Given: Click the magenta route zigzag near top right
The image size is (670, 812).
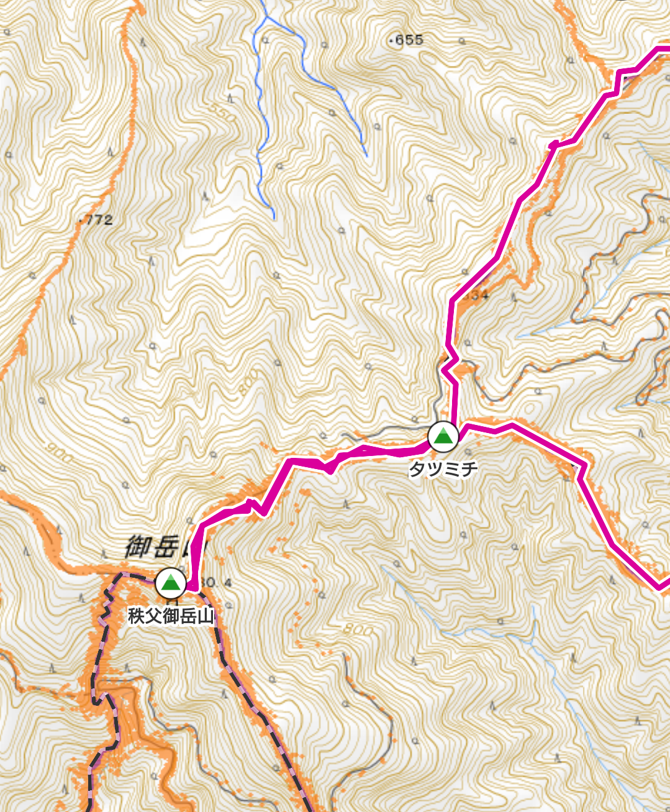Looking at the screenshot, I should click(x=618, y=82).
